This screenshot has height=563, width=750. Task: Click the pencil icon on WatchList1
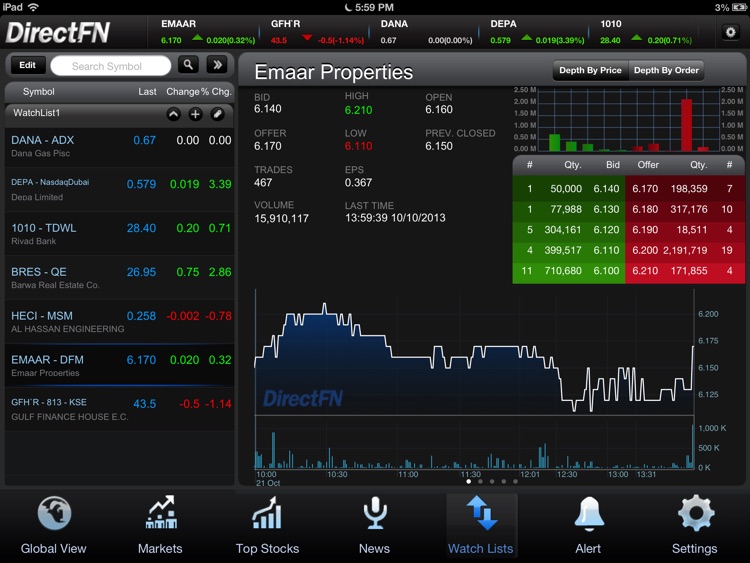click(217, 114)
